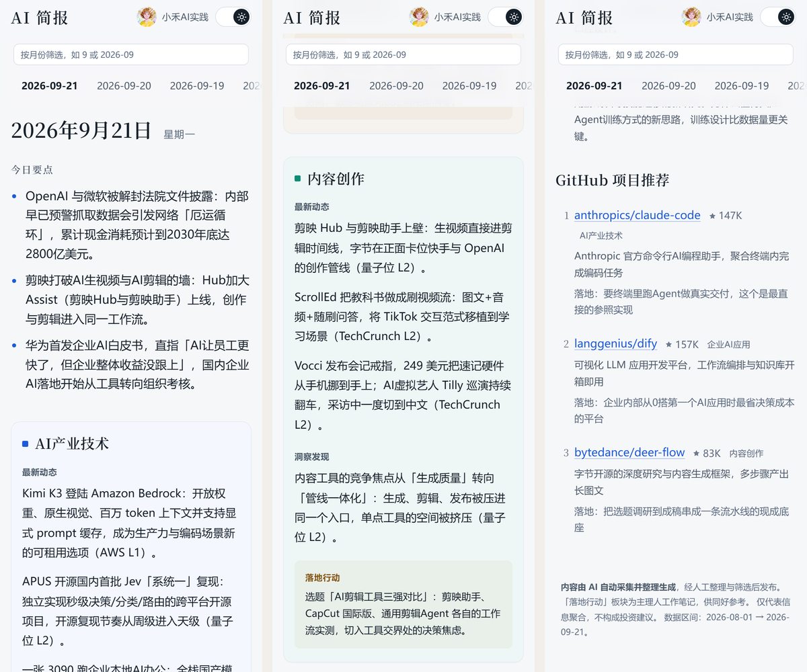
Task: Click the 最新动态 label in the 内容创作 card
Action: [x=312, y=207]
